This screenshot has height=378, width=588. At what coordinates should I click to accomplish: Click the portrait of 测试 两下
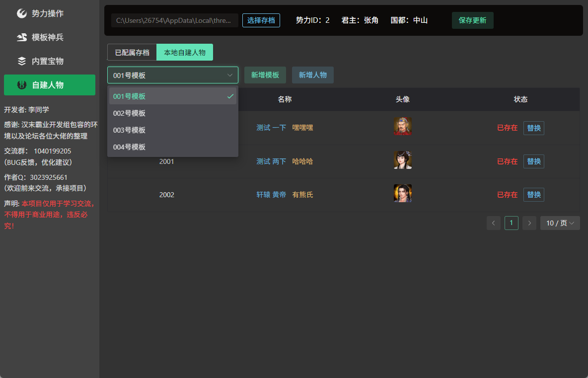point(403,160)
